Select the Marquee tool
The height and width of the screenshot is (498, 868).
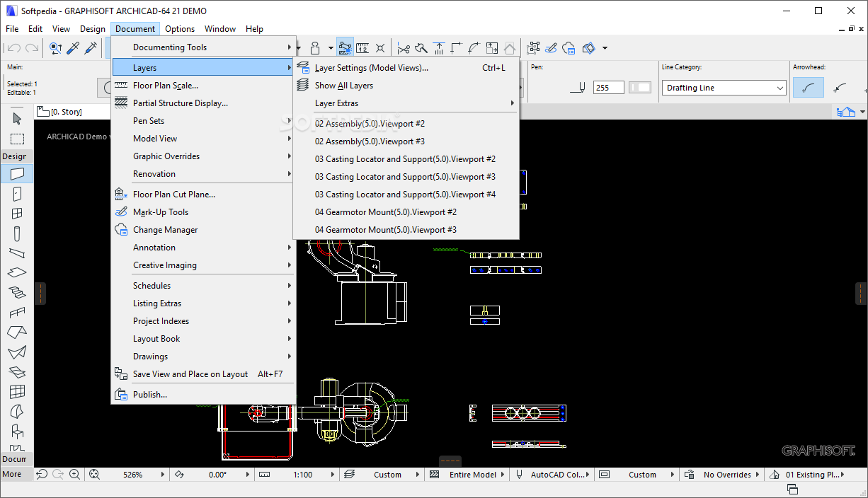click(x=17, y=139)
